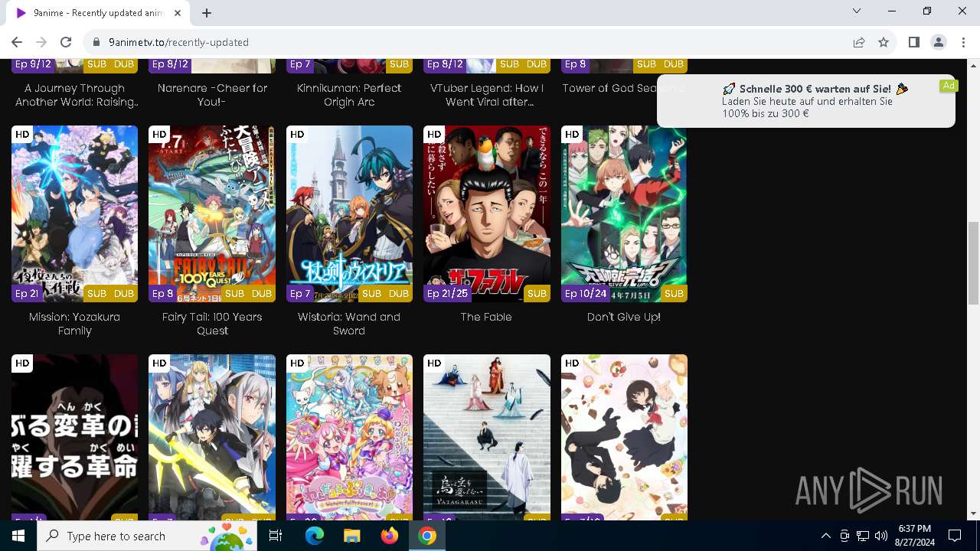Open Kinnikuman: Perfect Origin Arc title
The image size is (980, 551).
pyautogui.click(x=349, y=95)
